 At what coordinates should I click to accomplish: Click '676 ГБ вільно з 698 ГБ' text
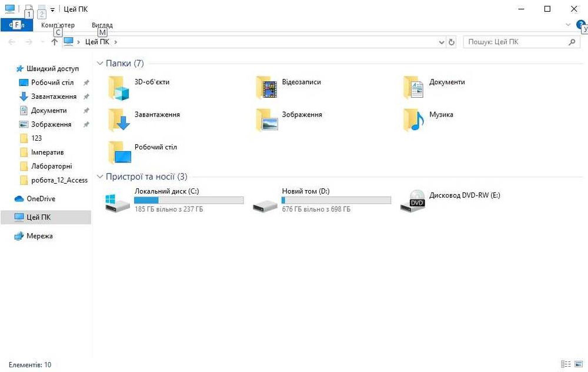[x=316, y=209]
